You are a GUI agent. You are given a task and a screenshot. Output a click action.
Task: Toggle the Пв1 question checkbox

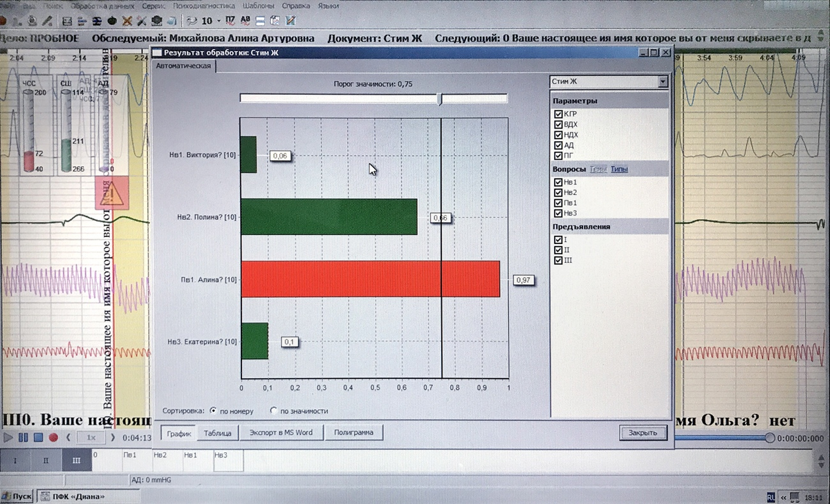pyautogui.click(x=558, y=203)
